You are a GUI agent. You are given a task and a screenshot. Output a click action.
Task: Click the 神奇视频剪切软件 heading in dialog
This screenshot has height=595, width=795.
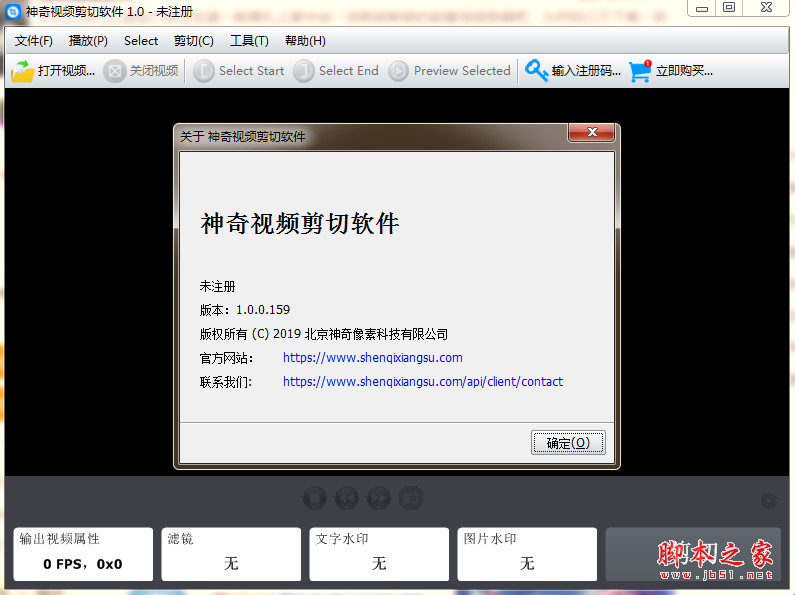300,224
